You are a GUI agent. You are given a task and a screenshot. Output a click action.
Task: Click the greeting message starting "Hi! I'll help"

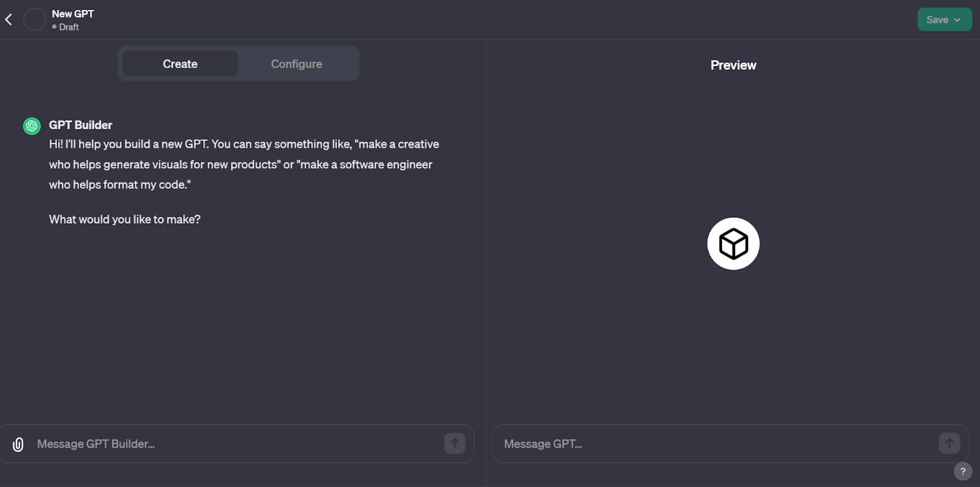(x=244, y=164)
